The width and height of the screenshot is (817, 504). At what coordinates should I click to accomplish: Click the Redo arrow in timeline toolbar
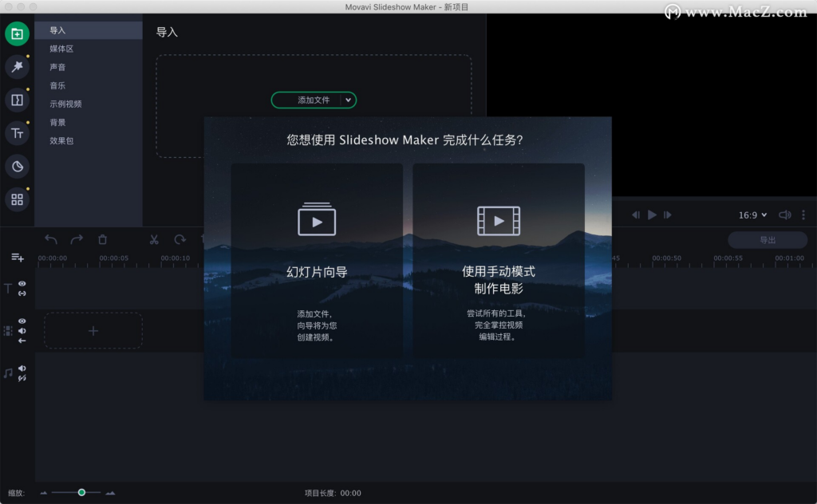pyautogui.click(x=77, y=239)
